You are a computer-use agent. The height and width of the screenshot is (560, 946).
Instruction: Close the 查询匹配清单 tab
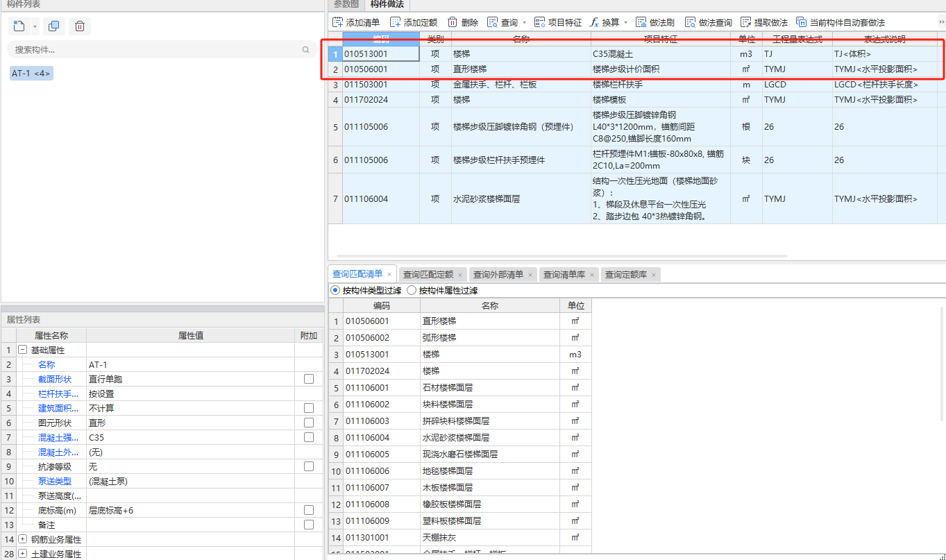tap(389, 275)
